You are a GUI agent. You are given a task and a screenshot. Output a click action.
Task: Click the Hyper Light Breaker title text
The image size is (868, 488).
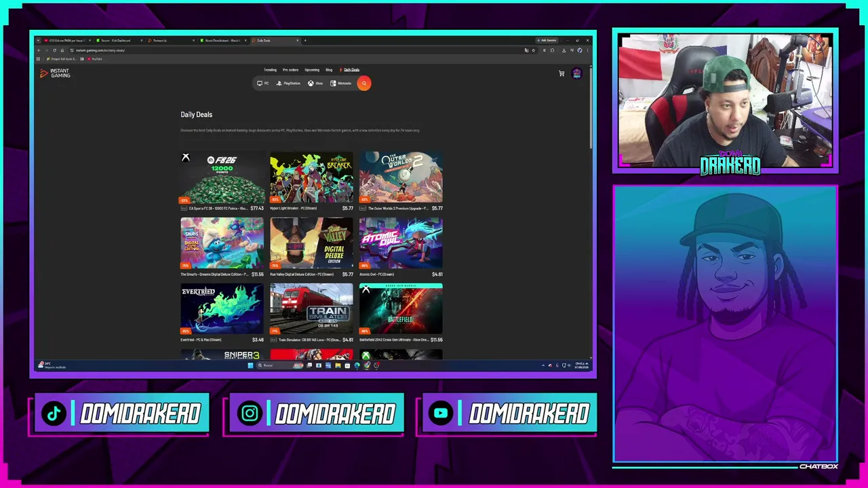coord(294,209)
